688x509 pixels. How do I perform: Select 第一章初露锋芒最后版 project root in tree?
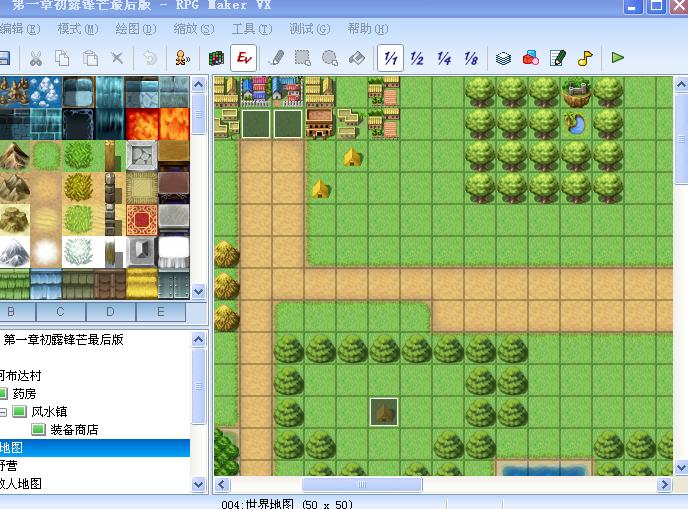pos(63,340)
